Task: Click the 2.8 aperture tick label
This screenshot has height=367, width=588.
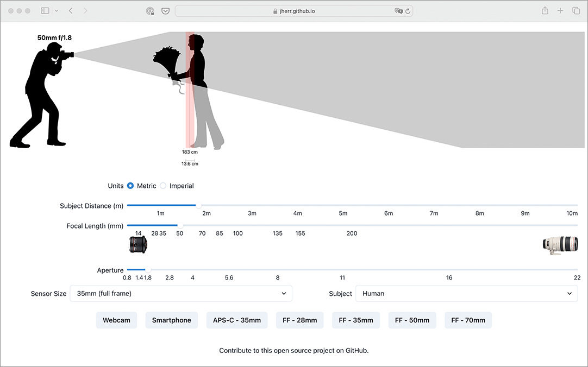Action: pos(170,278)
